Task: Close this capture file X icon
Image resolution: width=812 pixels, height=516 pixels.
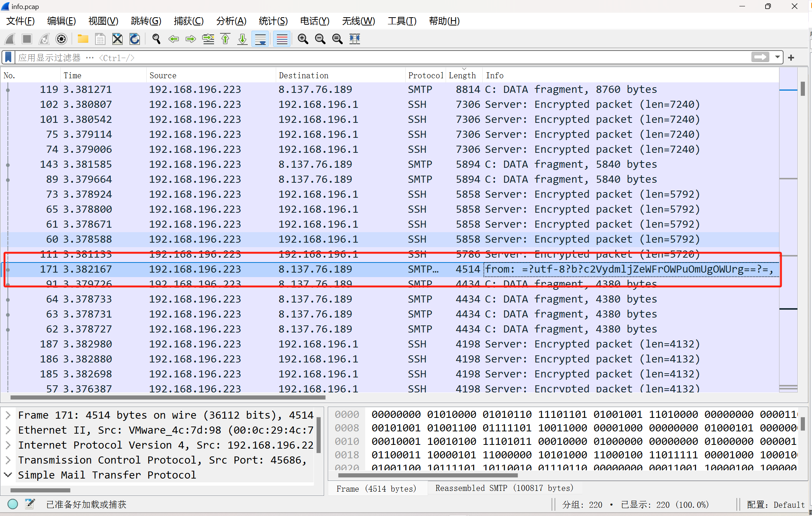Action: click(x=117, y=39)
